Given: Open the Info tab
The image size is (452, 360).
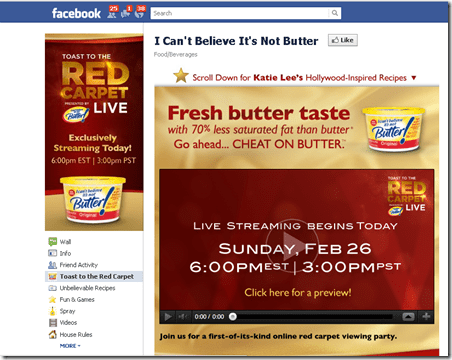Looking at the screenshot, I should pos(65,253).
